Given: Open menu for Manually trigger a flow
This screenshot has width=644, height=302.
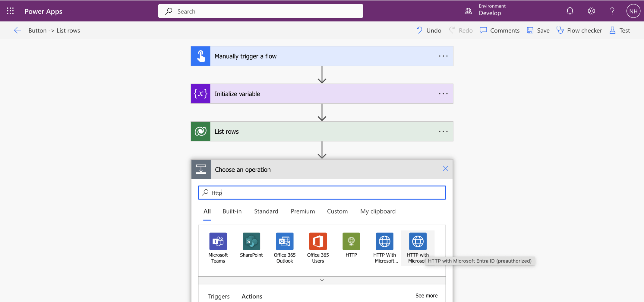Looking at the screenshot, I should (443, 56).
